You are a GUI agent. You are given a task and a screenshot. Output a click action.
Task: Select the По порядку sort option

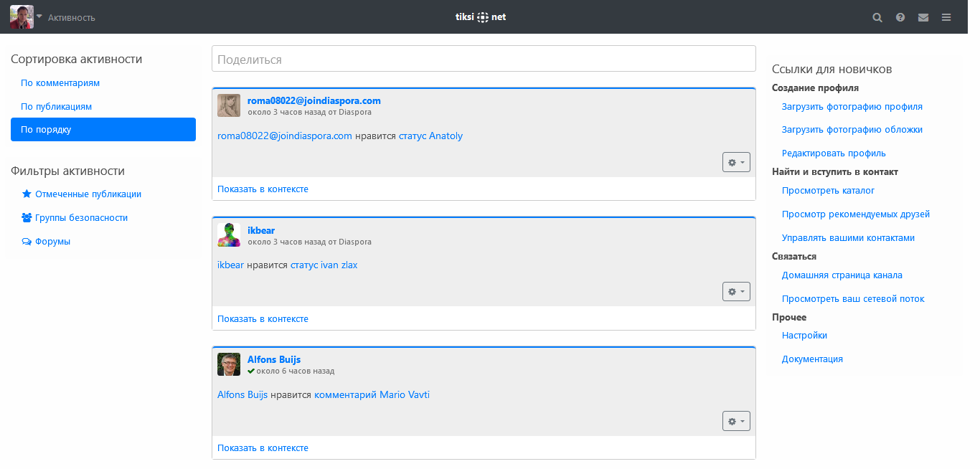pos(103,130)
